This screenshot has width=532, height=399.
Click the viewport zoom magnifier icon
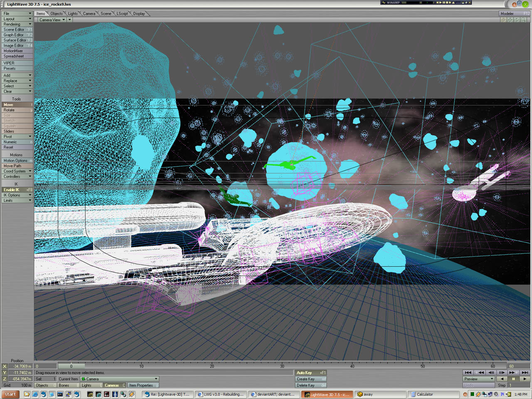[x=523, y=20]
